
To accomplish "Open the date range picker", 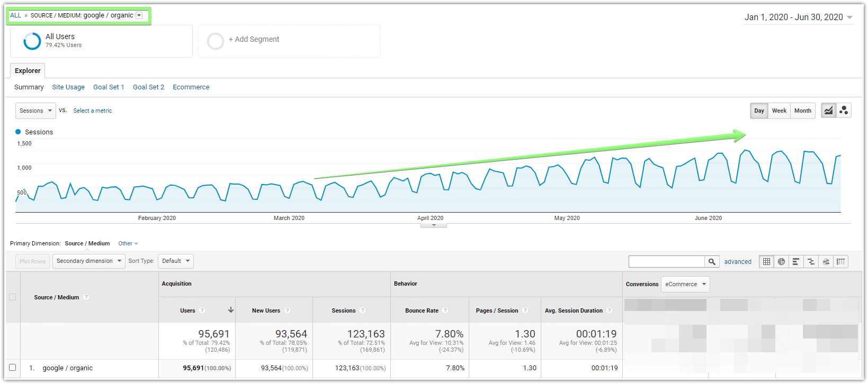I will tap(799, 17).
